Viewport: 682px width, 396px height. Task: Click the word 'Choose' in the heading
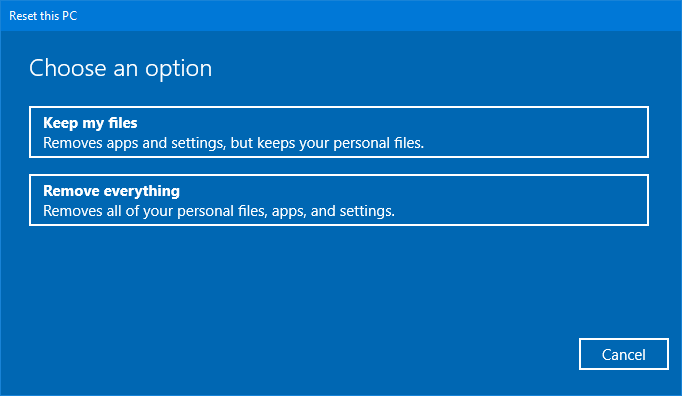(68, 68)
